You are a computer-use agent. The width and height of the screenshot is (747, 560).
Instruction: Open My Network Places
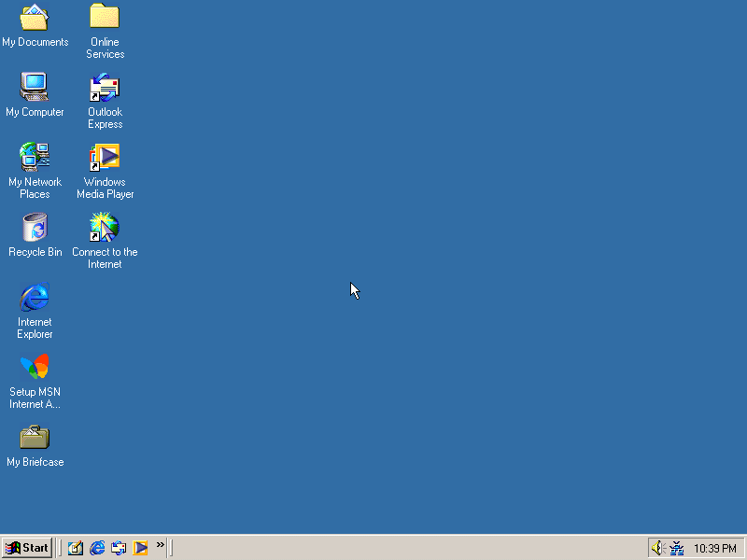click(35, 157)
